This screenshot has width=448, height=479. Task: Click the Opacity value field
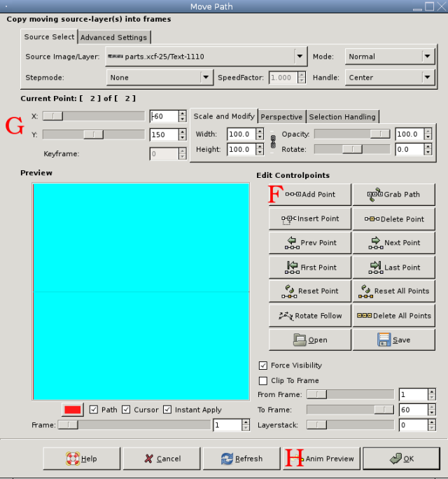click(409, 134)
